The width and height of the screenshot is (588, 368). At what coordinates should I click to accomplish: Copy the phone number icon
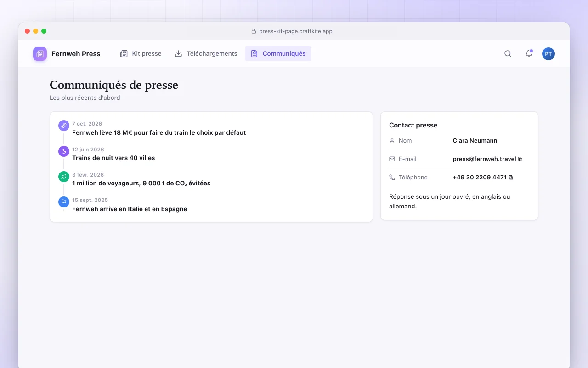[510, 178]
